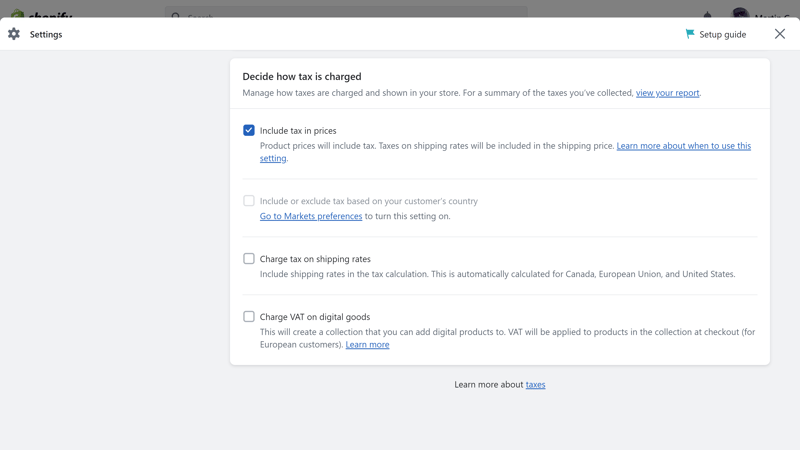The height and width of the screenshot is (450, 800).
Task: Enable Charge VAT on digital goods
Action: click(x=248, y=317)
